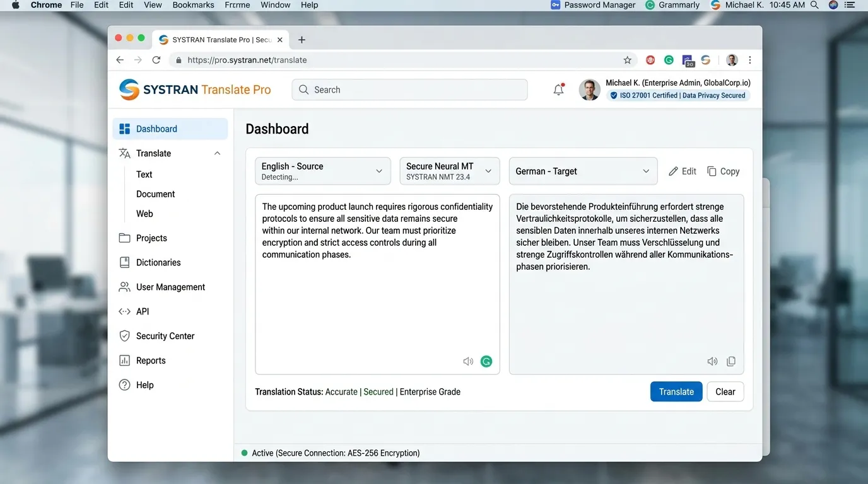The image size is (868, 484).
Task: Play audio of the English source text
Action: click(x=468, y=361)
